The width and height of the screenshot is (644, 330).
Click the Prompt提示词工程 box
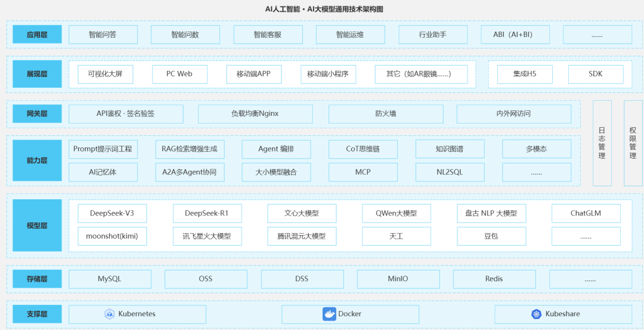(103, 149)
